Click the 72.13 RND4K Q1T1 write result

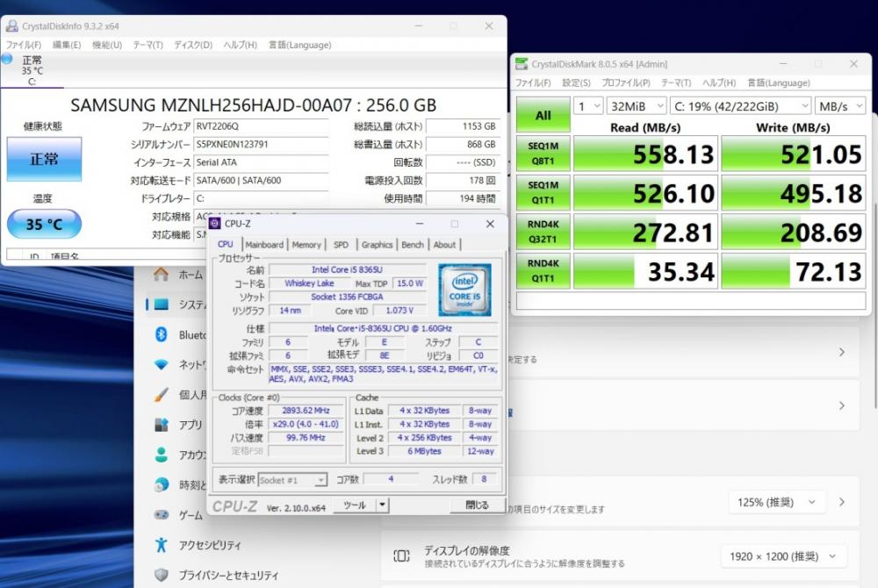(794, 271)
